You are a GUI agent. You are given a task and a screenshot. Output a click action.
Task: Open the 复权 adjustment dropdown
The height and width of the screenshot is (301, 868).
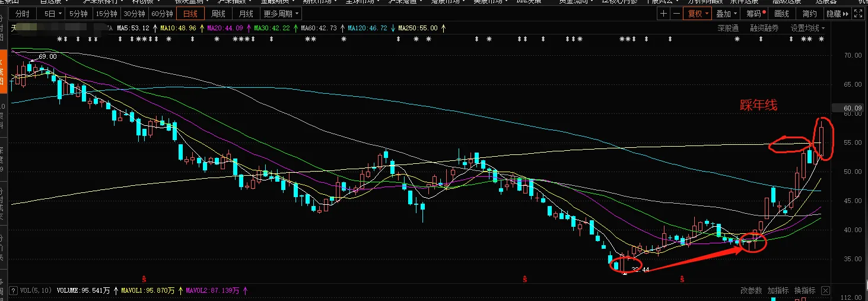(x=698, y=14)
